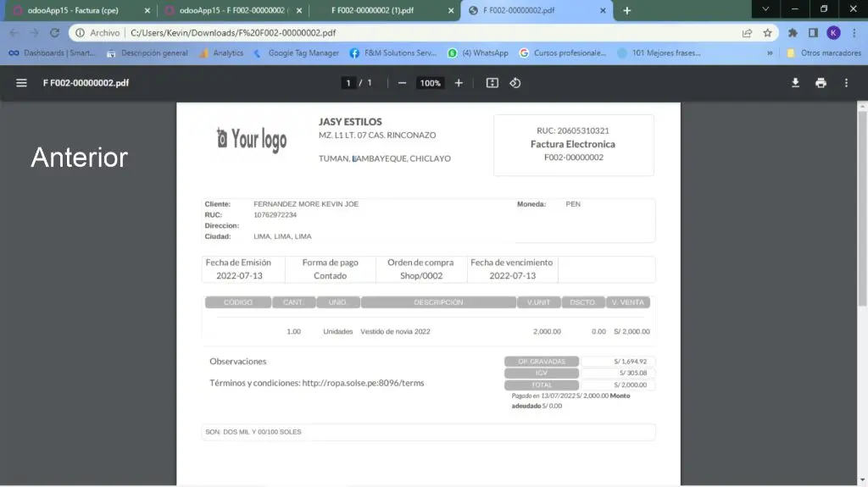Screen dimensions: 868x487
Task: Zoom out of the PDF with the minus icon
Action: 402,83
